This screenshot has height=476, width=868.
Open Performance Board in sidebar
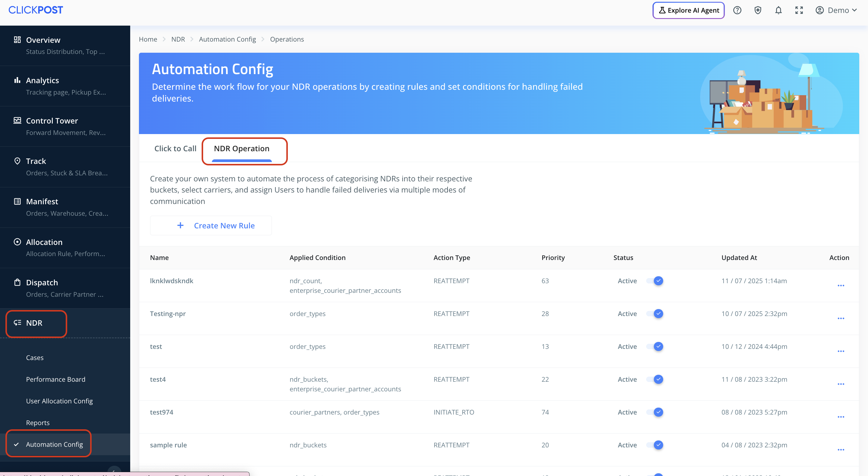(x=55, y=379)
